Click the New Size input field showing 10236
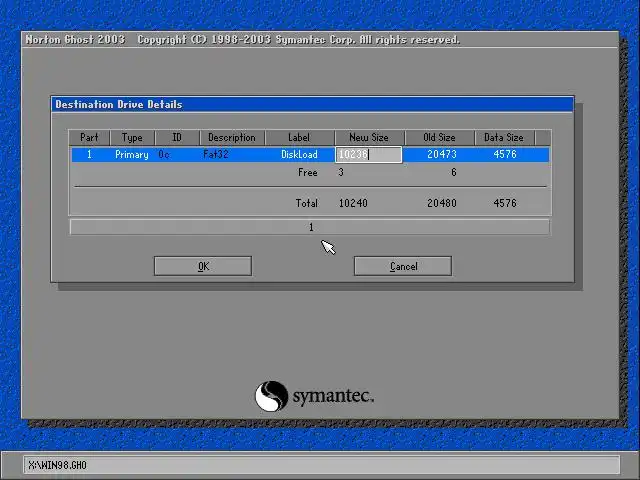This screenshot has width=640, height=480. click(369, 155)
